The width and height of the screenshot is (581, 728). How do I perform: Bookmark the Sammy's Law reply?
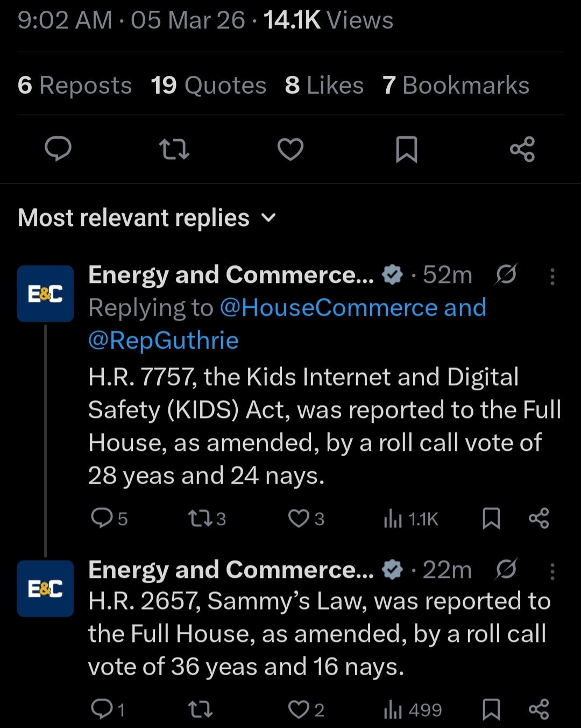point(491,709)
